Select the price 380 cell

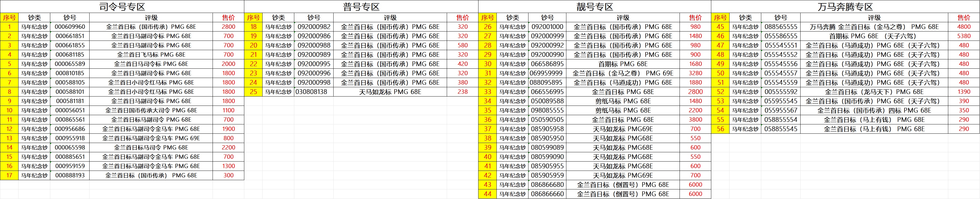(462, 82)
